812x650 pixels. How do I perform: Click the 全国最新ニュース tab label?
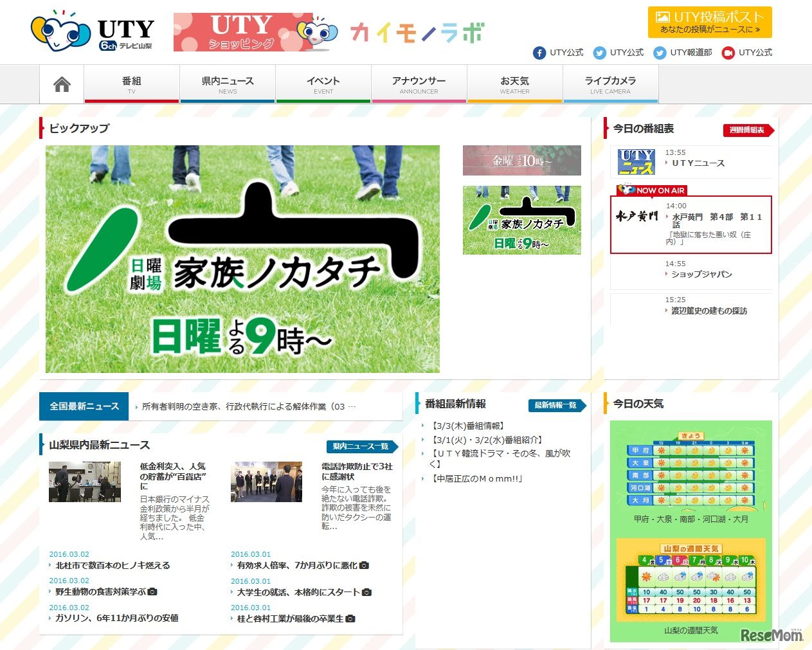pyautogui.click(x=84, y=406)
